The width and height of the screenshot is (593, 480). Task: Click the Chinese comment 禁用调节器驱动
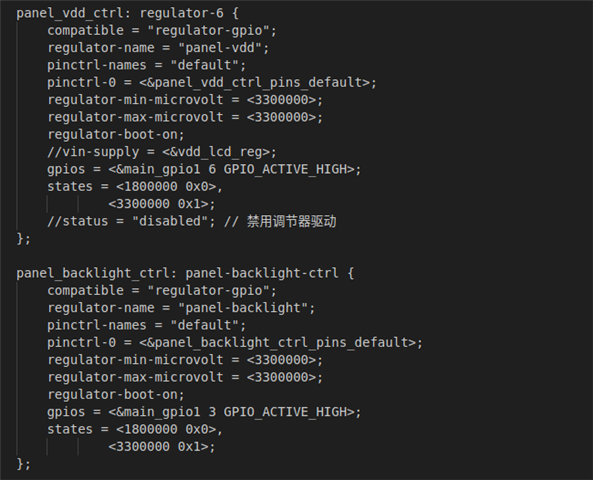[x=292, y=221]
